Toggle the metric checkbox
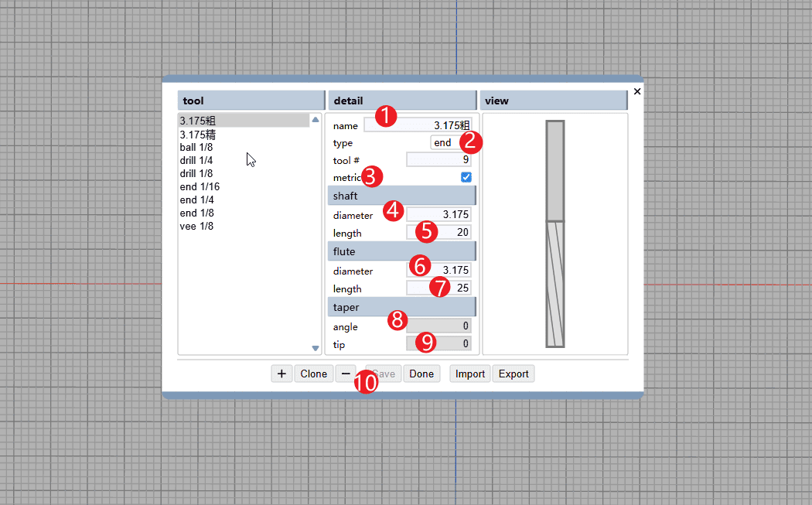Screen dimensions: 812x505 pos(466,177)
